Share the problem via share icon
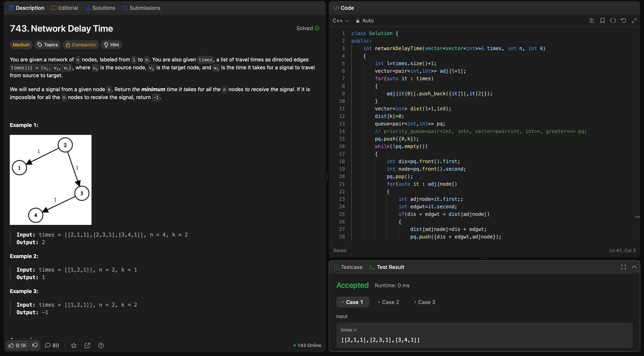The height and width of the screenshot is (356, 644). pos(87,345)
